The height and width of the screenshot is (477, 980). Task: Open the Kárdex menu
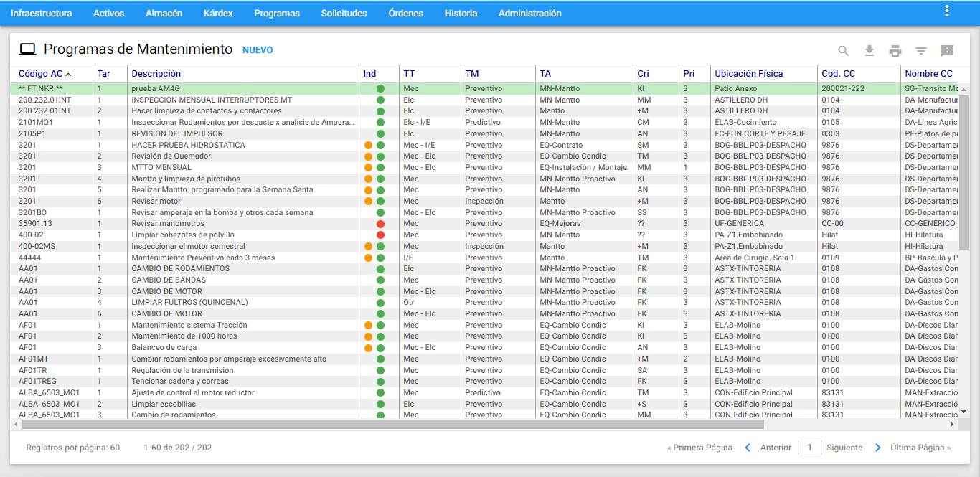pos(218,13)
